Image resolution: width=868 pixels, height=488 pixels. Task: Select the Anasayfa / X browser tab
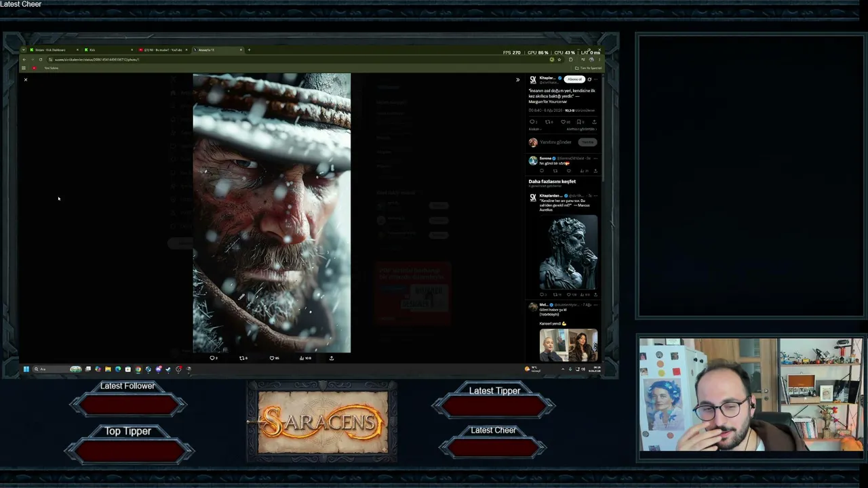pos(217,49)
